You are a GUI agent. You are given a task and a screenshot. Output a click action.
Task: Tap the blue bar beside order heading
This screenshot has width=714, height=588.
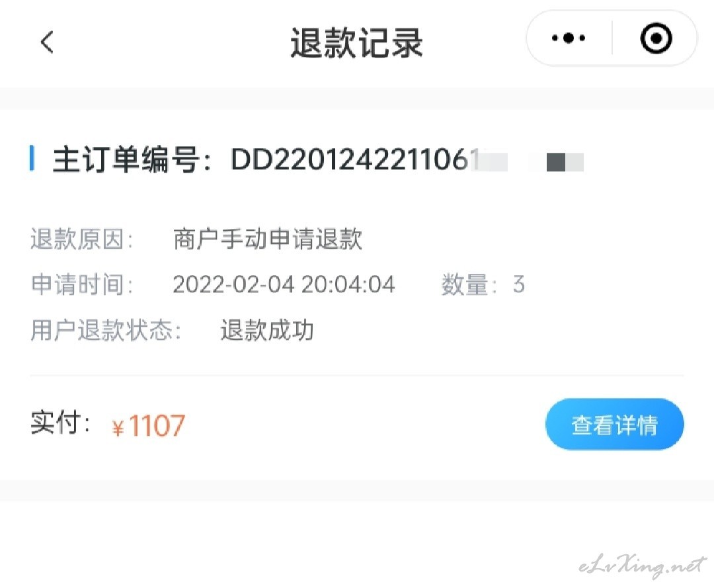[32, 158]
